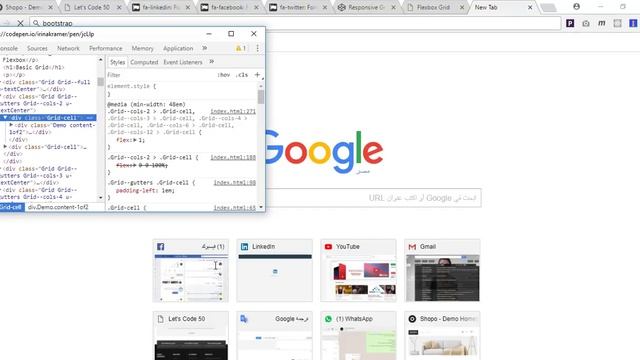The height and width of the screenshot is (360, 640).
Task: Open the Let's Code 50 shortcut tile
Action: tap(191, 336)
